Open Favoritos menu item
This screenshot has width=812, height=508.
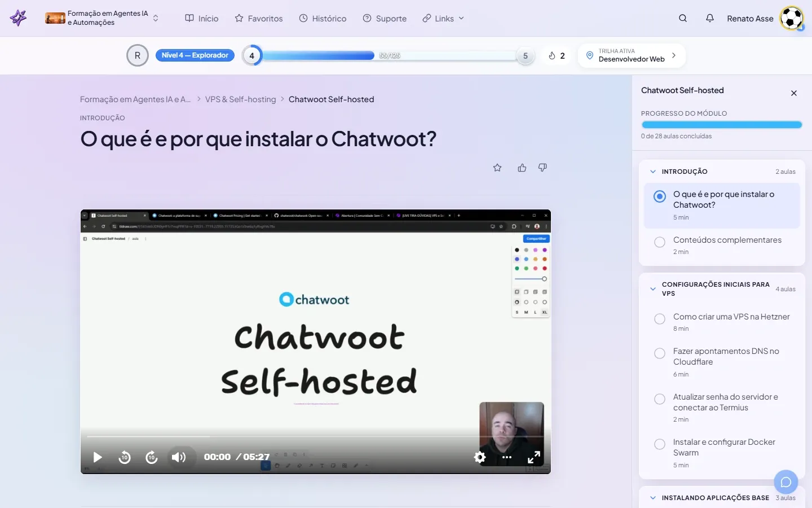point(259,18)
